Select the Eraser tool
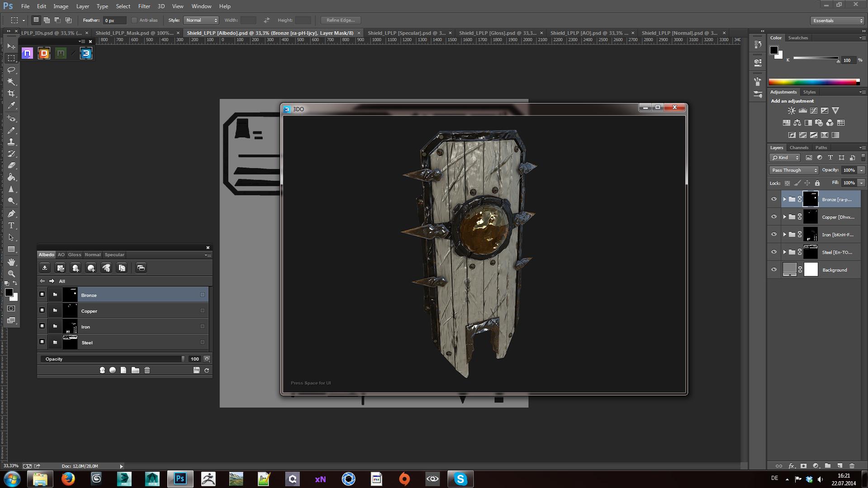Viewport: 868px width, 488px height. (x=12, y=166)
